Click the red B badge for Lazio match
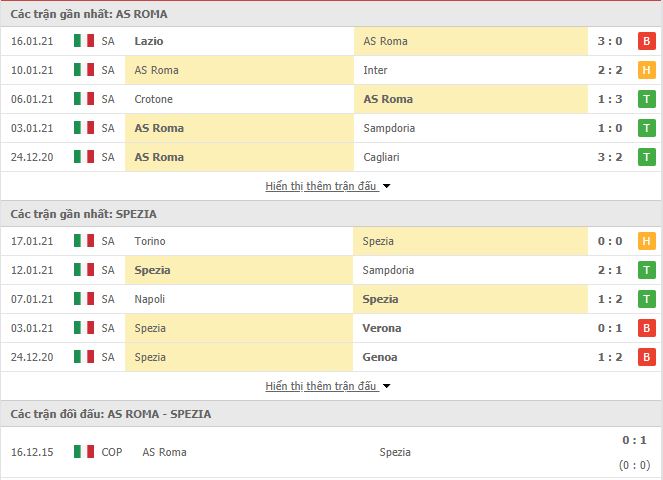The image size is (663, 480). 647,41
